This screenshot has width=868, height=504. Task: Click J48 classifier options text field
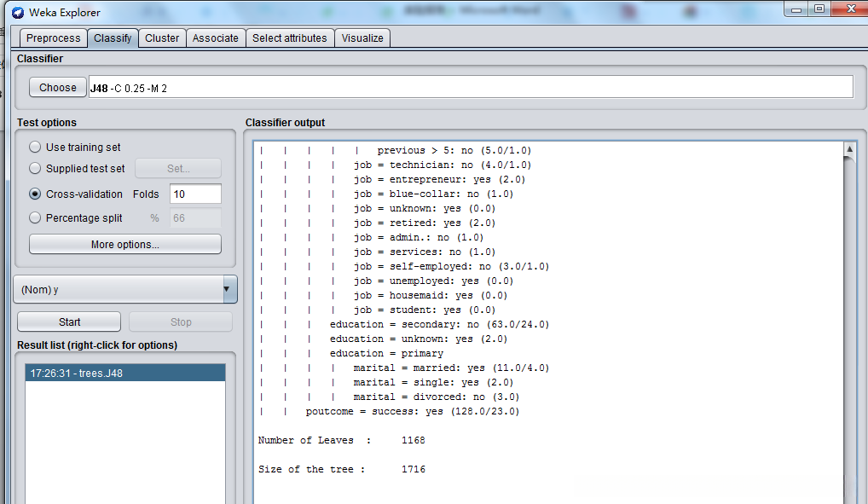(x=471, y=88)
